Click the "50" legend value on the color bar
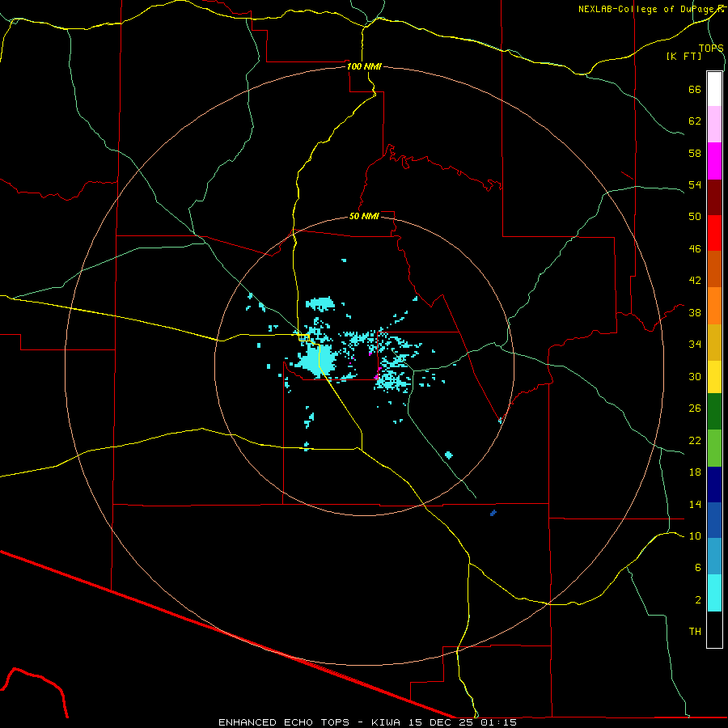Image resolution: width=728 pixels, height=728 pixels. point(695,216)
